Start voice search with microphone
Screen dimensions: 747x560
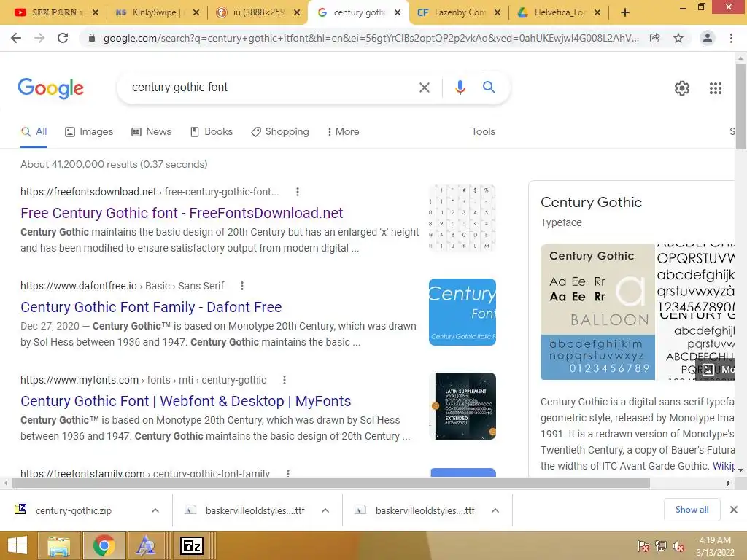coord(460,87)
